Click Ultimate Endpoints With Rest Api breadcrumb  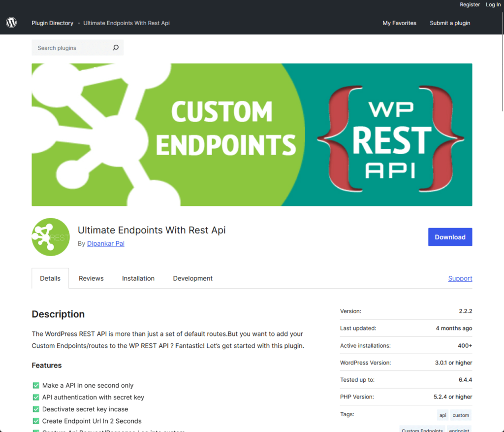coord(126,23)
